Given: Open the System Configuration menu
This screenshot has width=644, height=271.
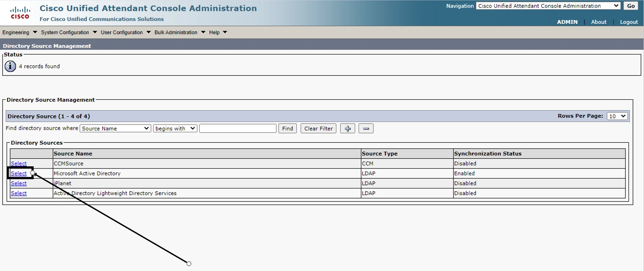Looking at the screenshot, I should [69, 32].
